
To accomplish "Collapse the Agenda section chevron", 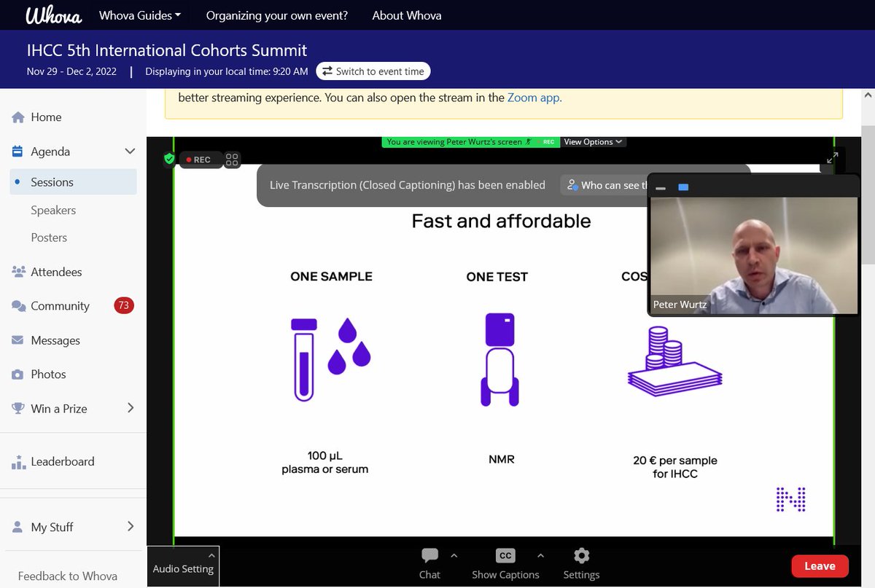I will pyautogui.click(x=130, y=152).
